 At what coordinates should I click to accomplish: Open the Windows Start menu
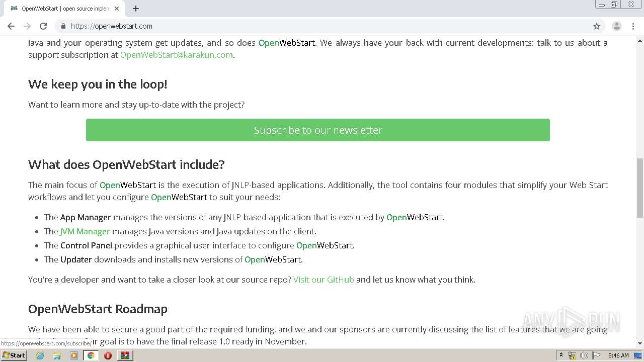point(14,355)
